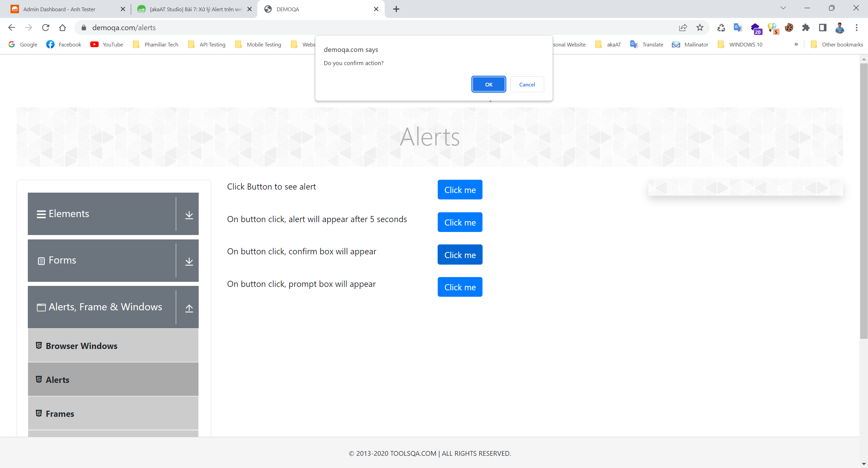Click me button for prompt box
This screenshot has width=868, height=468.
click(x=460, y=287)
